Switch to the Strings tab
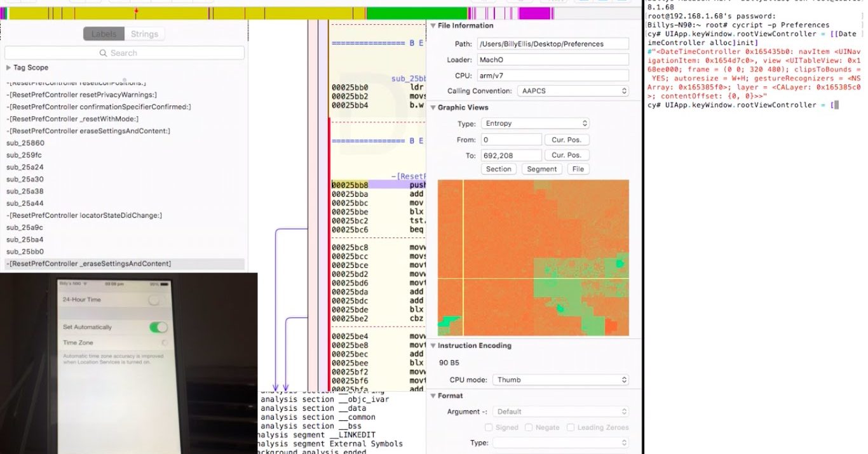Image resolution: width=868 pixels, height=454 pixels. tap(144, 34)
